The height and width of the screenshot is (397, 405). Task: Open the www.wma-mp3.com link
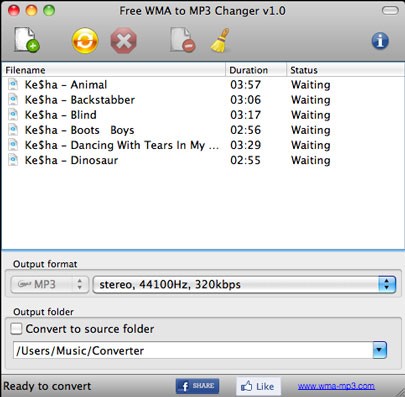pyautogui.click(x=336, y=386)
